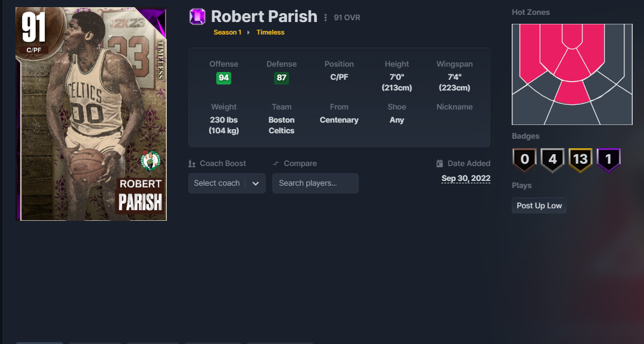Click the C/PF position value
The width and height of the screenshot is (644, 344).
339,77
